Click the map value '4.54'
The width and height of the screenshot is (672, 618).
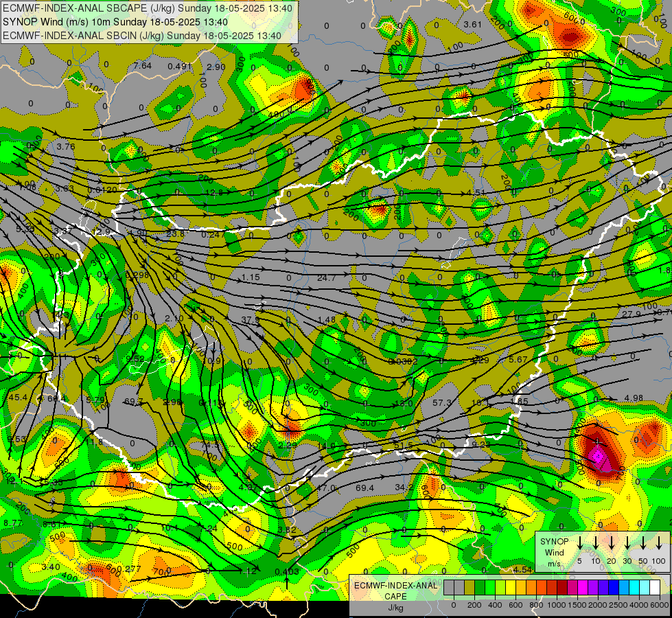pos(522,569)
